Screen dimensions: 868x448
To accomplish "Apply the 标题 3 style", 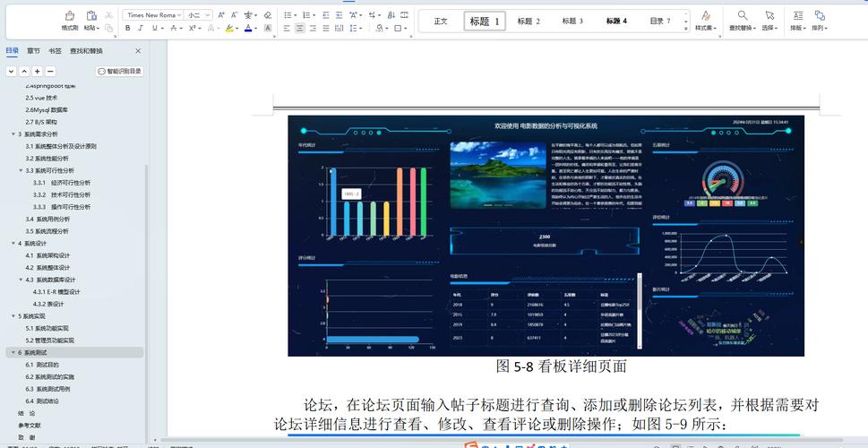I will (572, 21).
